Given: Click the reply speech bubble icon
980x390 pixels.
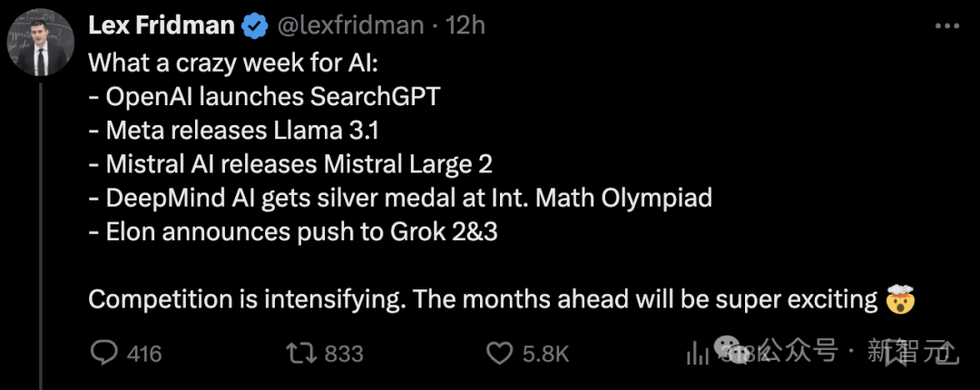Looking at the screenshot, I should coord(103,355).
